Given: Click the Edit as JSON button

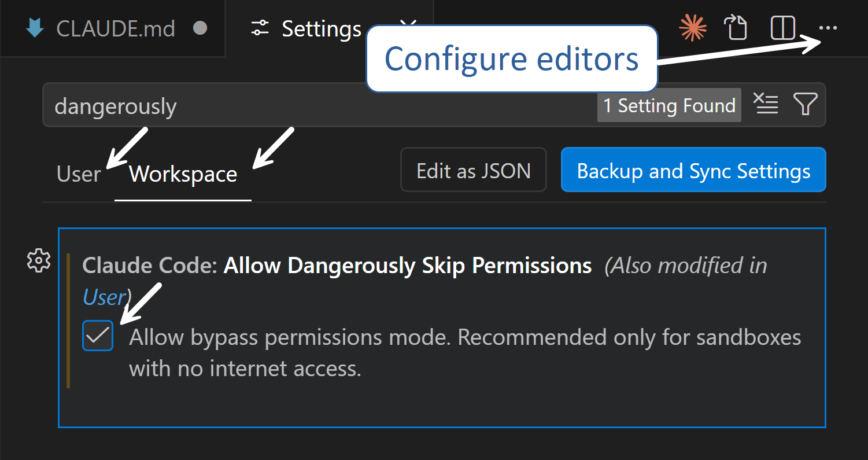Looking at the screenshot, I should pyautogui.click(x=474, y=170).
